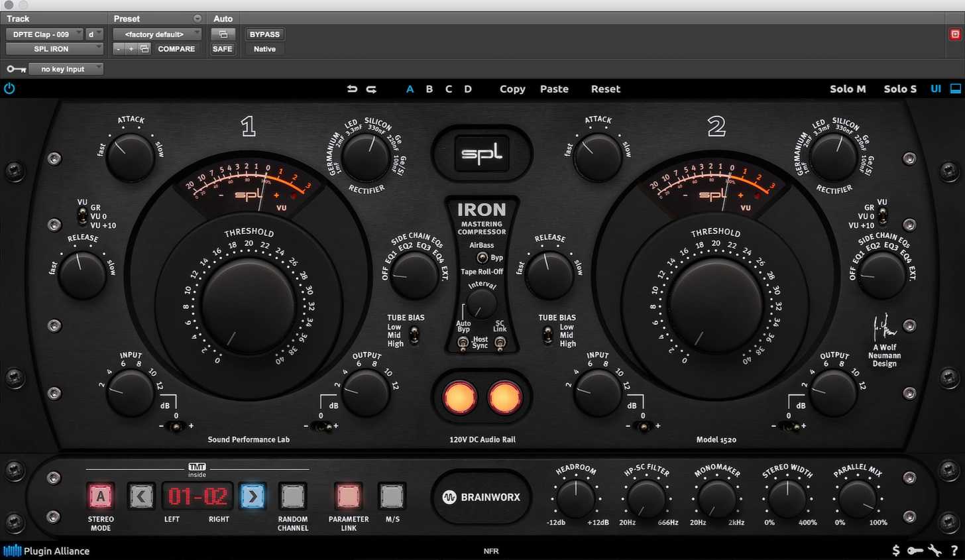Click channel 1 Attack knob
The height and width of the screenshot is (560, 965).
130,158
